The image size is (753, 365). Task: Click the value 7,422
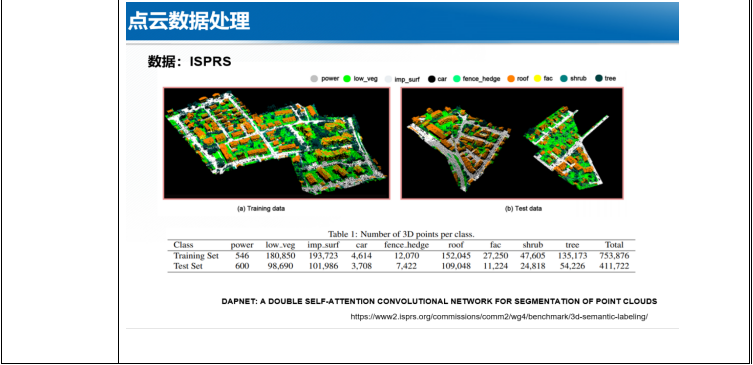pyautogui.click(x=407, y=266)
